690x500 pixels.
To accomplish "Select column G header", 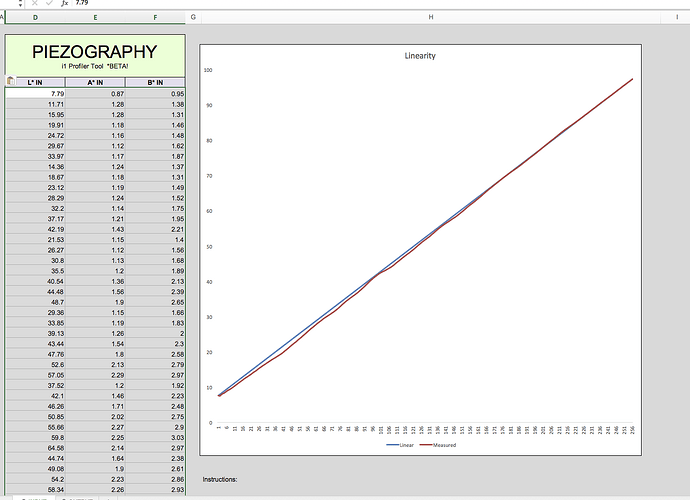I will [x=193, y=17].
